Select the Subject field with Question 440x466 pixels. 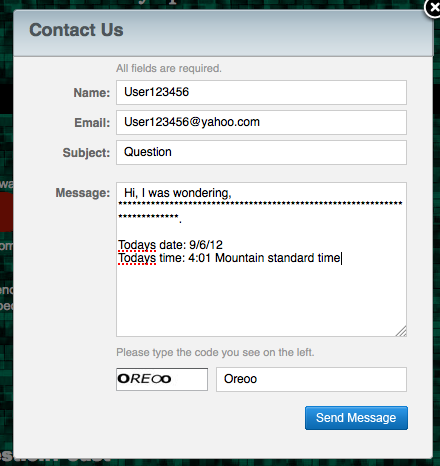pos(261,152)
